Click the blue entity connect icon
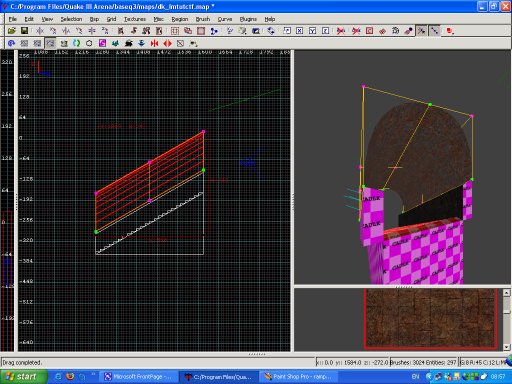Viewport: 512px width, 384px height. pos(214,31)
